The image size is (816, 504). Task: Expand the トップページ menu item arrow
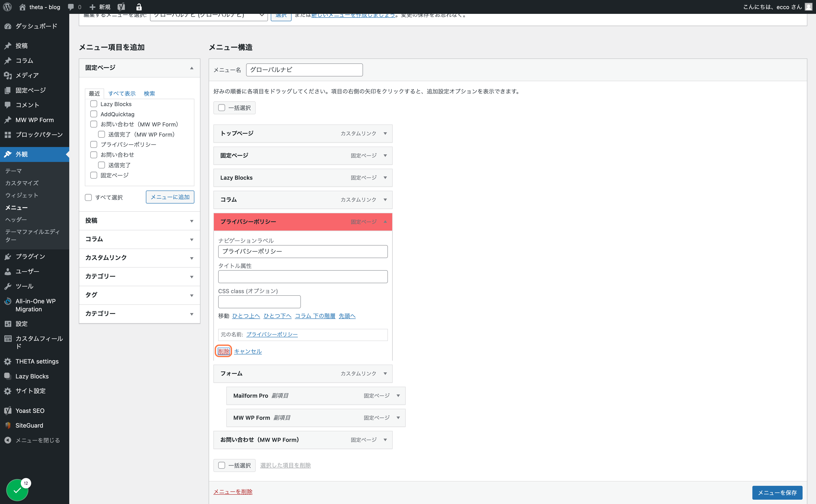[x=385, y=133]
